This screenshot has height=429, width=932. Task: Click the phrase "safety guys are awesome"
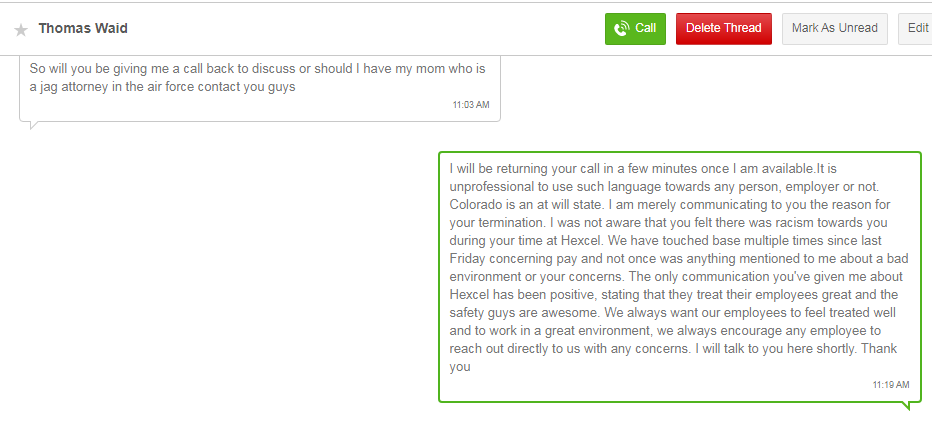click(520, 312)
